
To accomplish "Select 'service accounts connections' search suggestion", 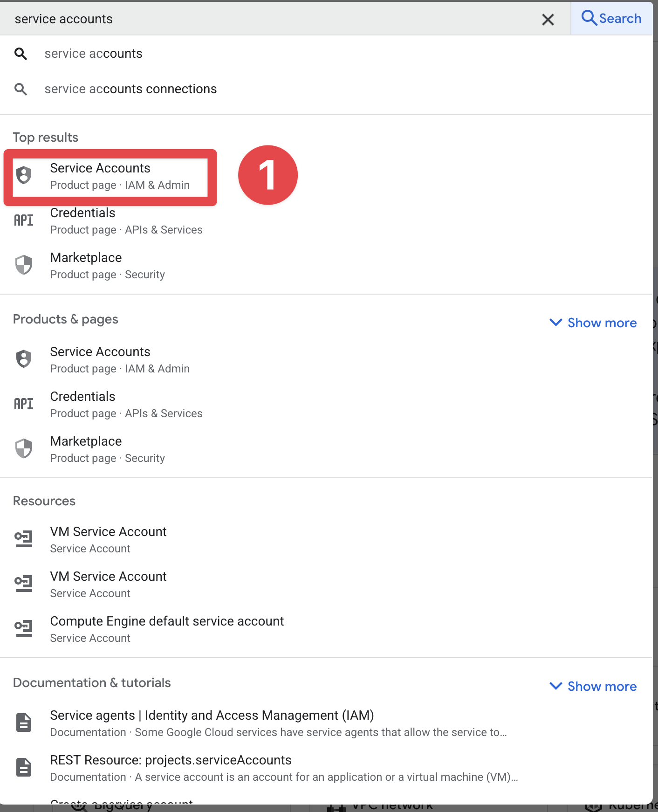I will click(x=130, y=89).
